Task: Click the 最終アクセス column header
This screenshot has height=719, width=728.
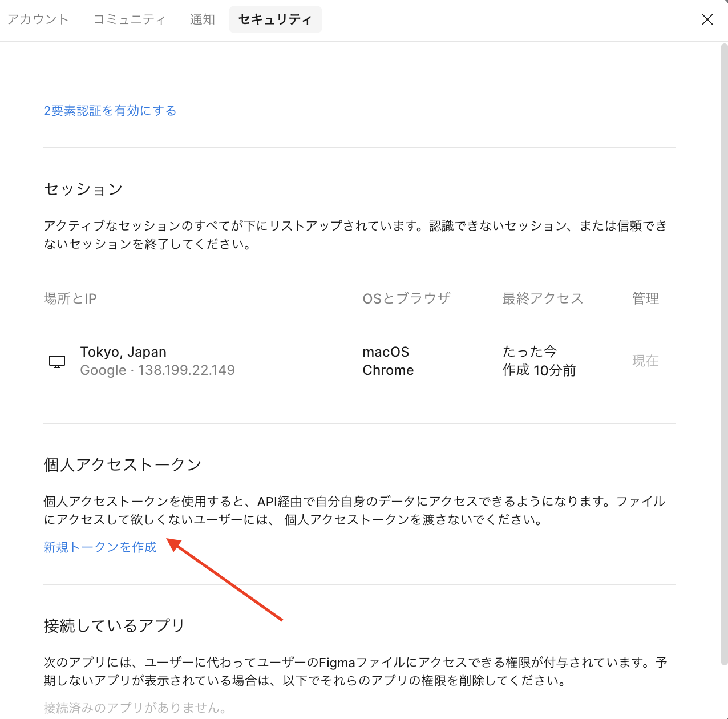Action: pyautogui.click(x=542, y=298)
